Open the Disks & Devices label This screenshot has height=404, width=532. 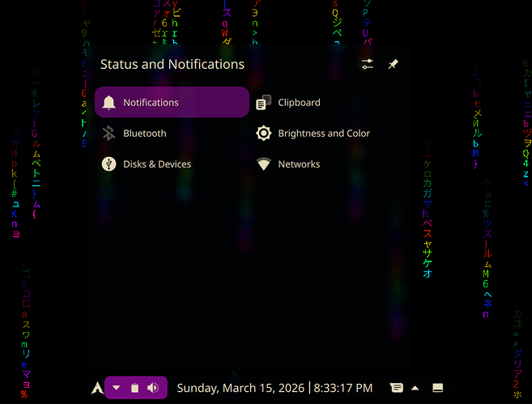pos(157,164)
